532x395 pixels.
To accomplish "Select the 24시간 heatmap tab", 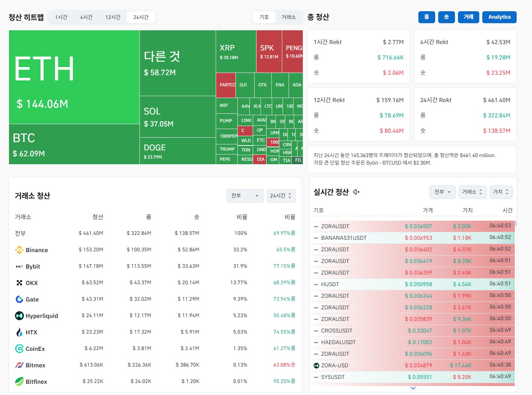I will click(141, 17).
